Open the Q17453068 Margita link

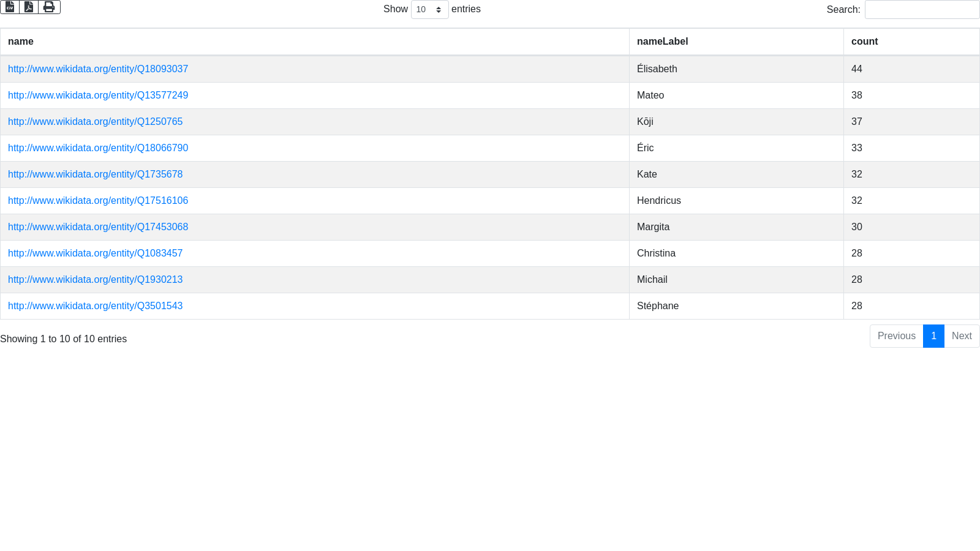[98, 227]
